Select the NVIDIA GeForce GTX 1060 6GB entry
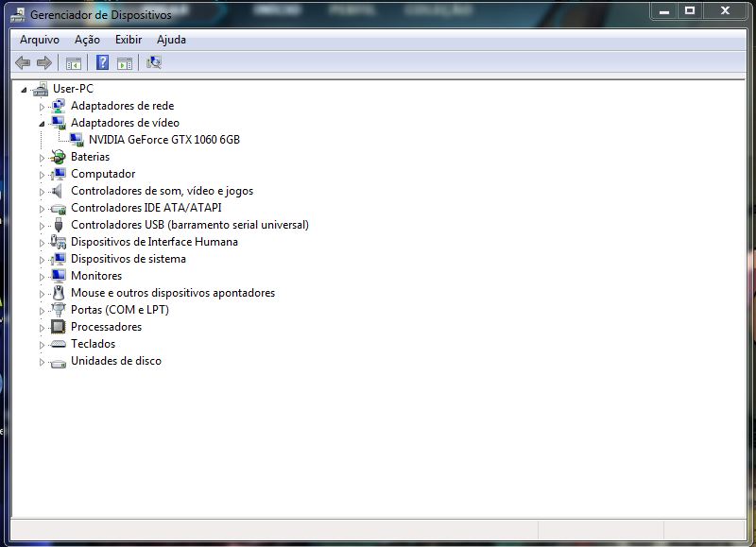The image size is (756, 547). [164, 140]
